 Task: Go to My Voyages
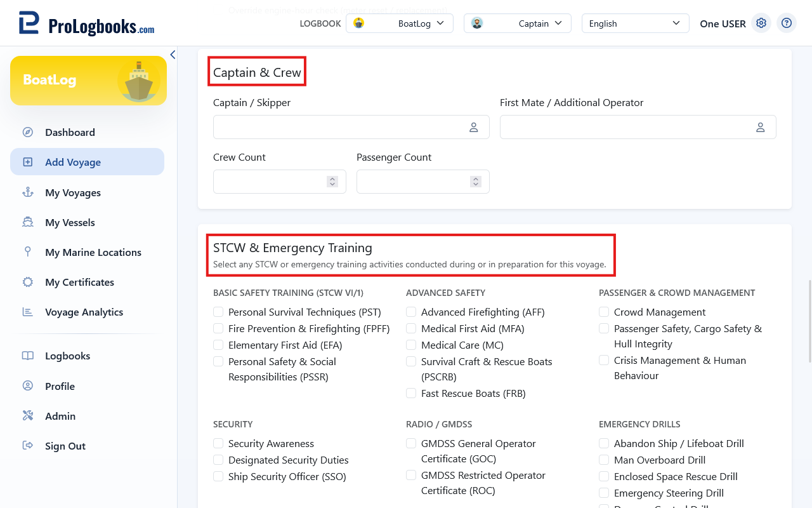point(87,192)
